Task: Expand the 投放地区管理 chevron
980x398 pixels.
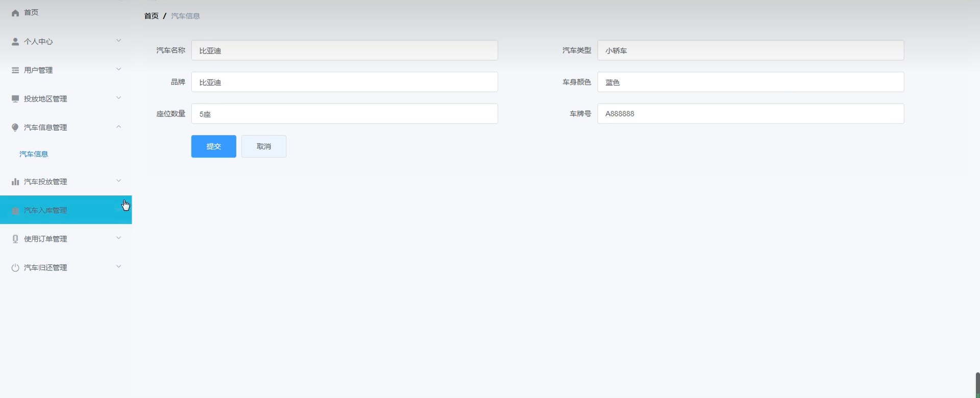Action: pos(118,97)
